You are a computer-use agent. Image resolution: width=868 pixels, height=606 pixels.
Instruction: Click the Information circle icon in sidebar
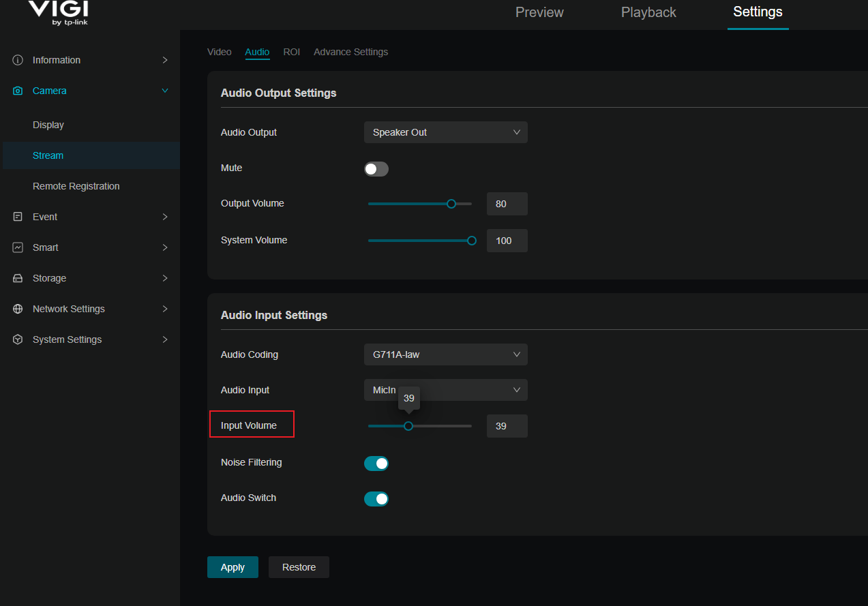[x=18, y=60]
